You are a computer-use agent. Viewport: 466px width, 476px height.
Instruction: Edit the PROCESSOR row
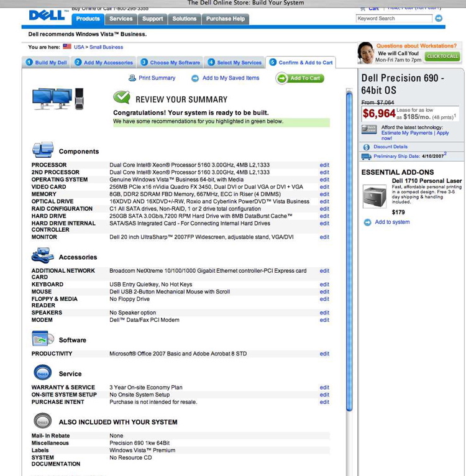(324, 165)
